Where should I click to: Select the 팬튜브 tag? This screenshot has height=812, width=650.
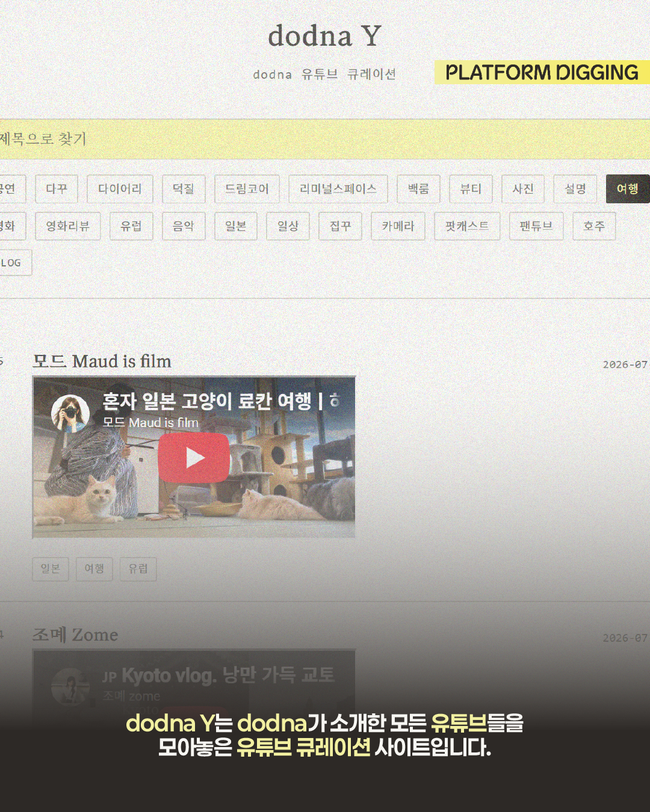tap(536, 226)
